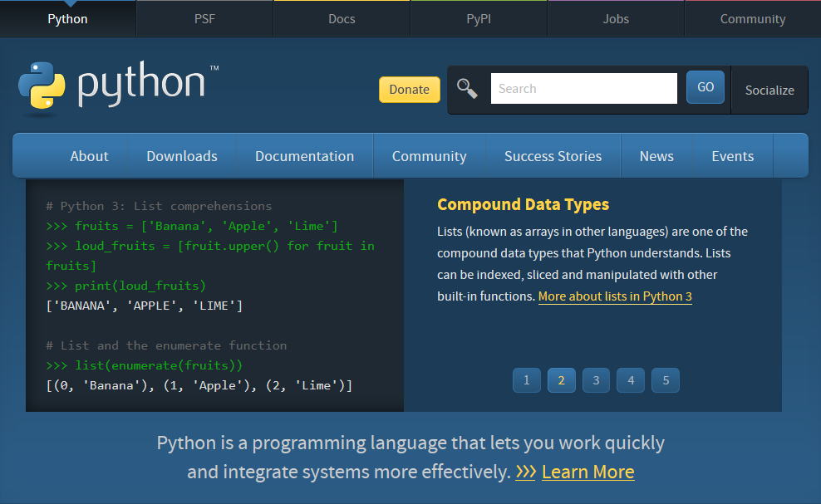
Task: Open the Success Stories navigation menu
Action: pyautogui.click(x=553, y=156)
